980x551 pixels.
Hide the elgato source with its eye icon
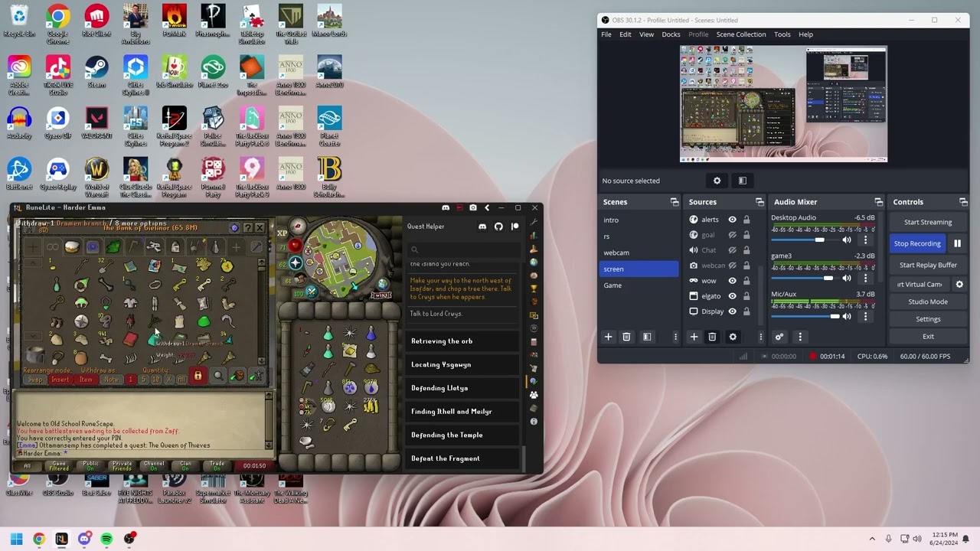(x=732, y=296)
